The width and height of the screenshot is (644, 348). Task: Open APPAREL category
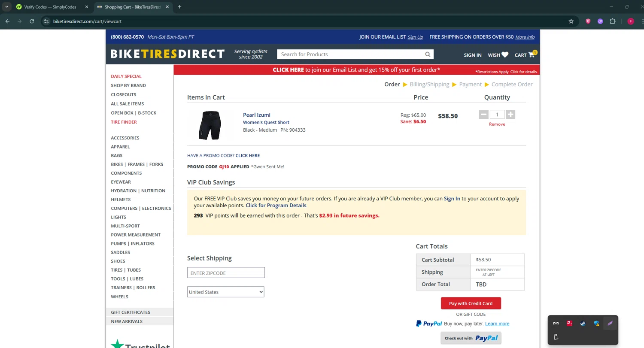coord(120,147)
